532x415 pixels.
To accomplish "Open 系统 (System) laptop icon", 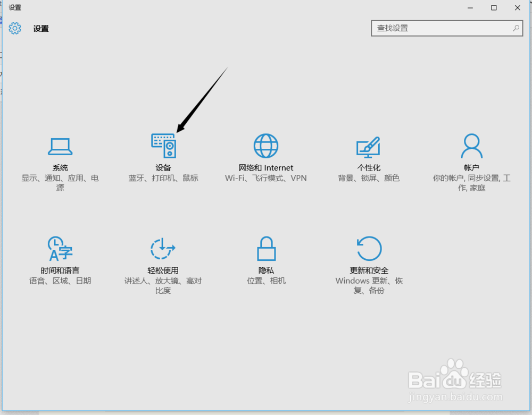I will [60, 145].
